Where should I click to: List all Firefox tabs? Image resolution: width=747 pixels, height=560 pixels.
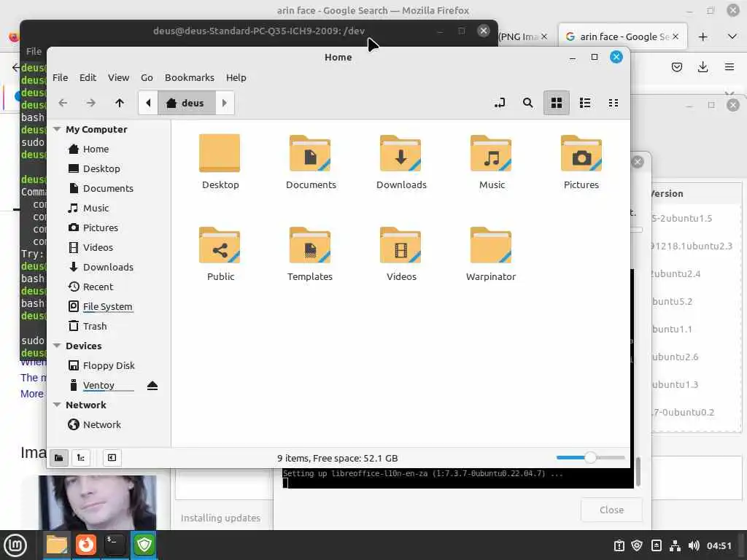coord(732,36)
